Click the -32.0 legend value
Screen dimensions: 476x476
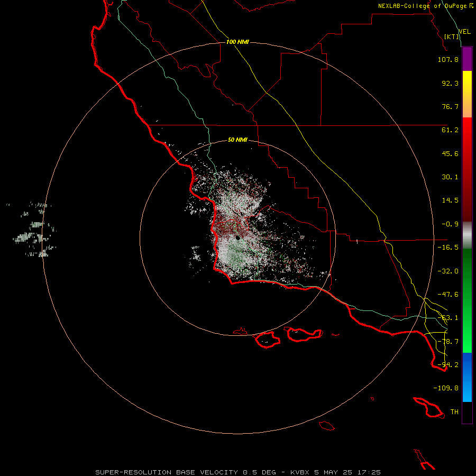pos(448,271)
